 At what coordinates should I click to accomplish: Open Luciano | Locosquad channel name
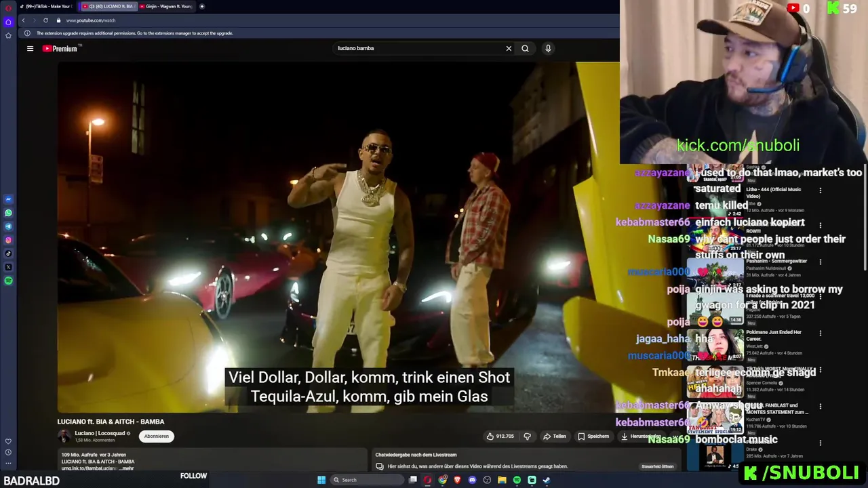(x=100, y=433)
